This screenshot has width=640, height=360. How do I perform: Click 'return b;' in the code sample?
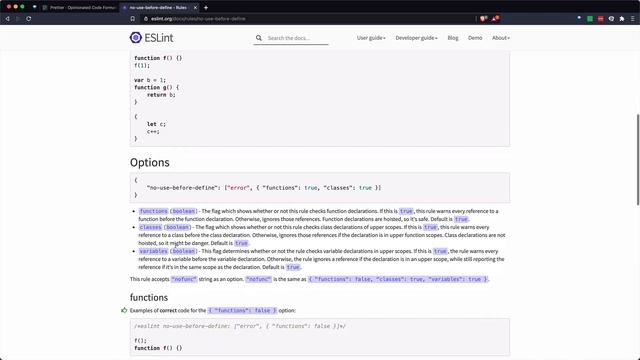coord(161,95)
